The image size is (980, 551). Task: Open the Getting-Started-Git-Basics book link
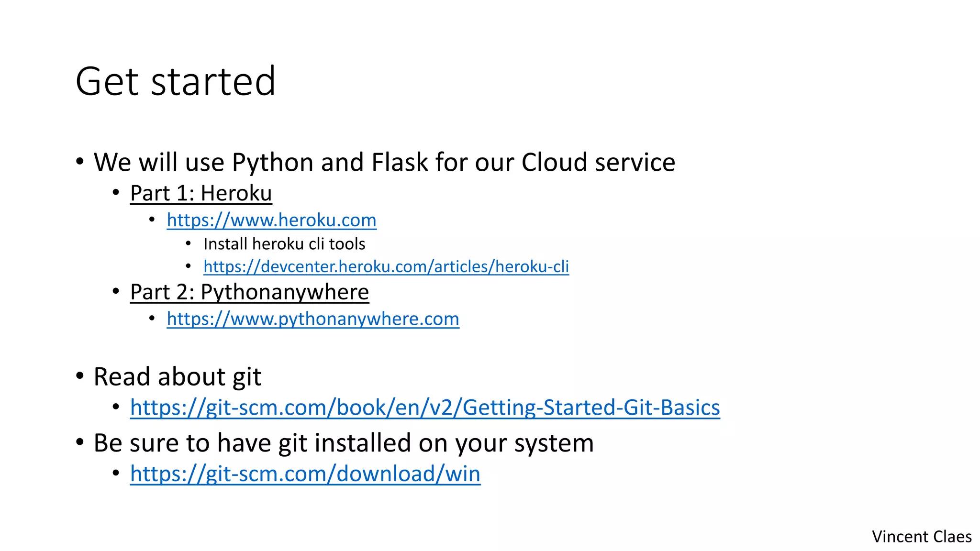[x=425, y=408]
